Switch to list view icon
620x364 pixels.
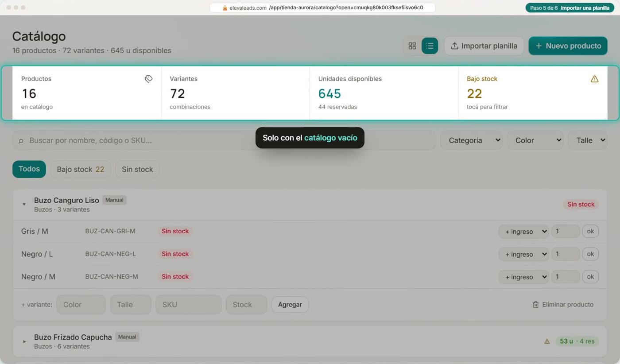coord(430,46)
